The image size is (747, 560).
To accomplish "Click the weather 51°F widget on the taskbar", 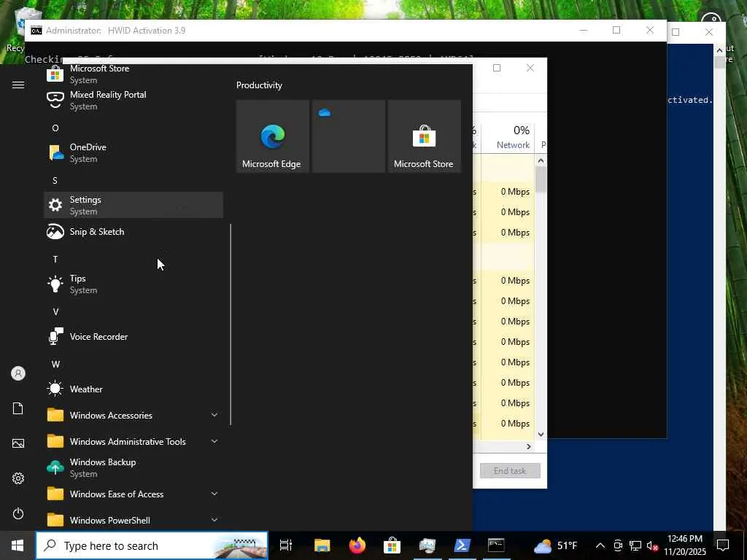I will [x=555, y=545].
